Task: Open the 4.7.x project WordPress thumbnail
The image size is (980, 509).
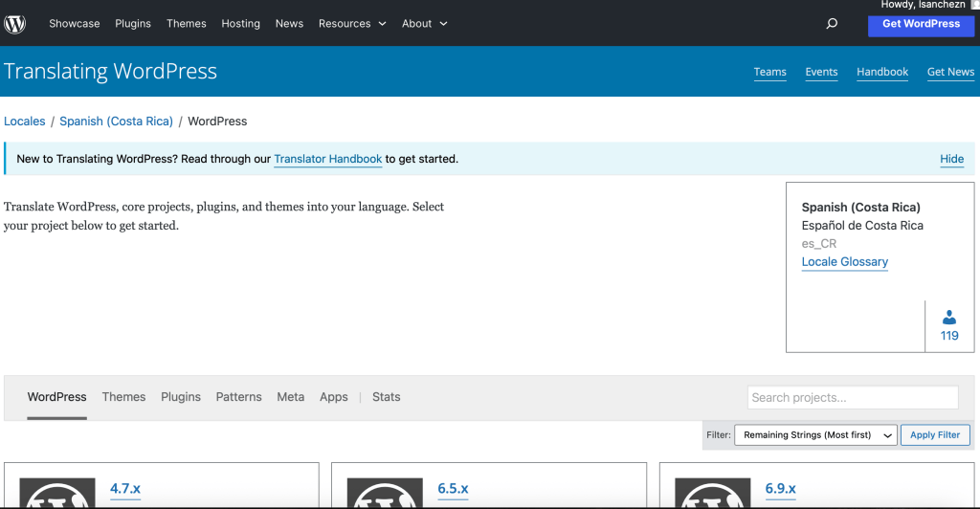Action: tap(57, 493)
